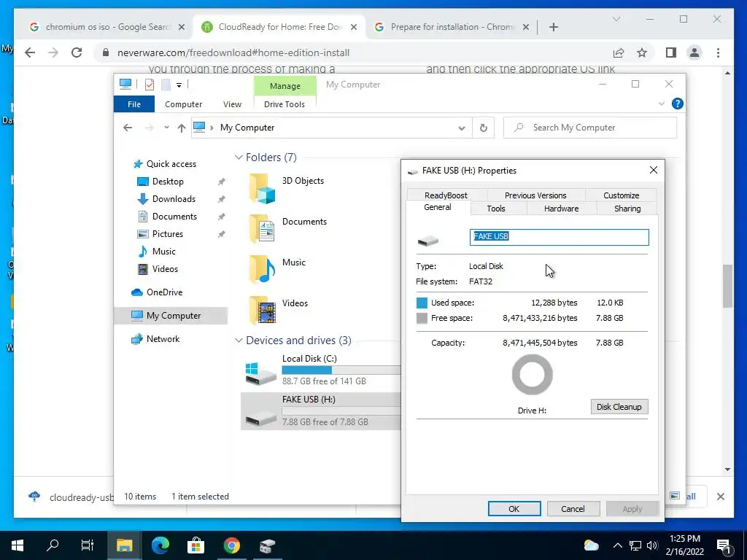The width and height of the screenshot is (747, 560).
Task: Open the recent locations dropdown in Explorer
Action: click(166, 128)
